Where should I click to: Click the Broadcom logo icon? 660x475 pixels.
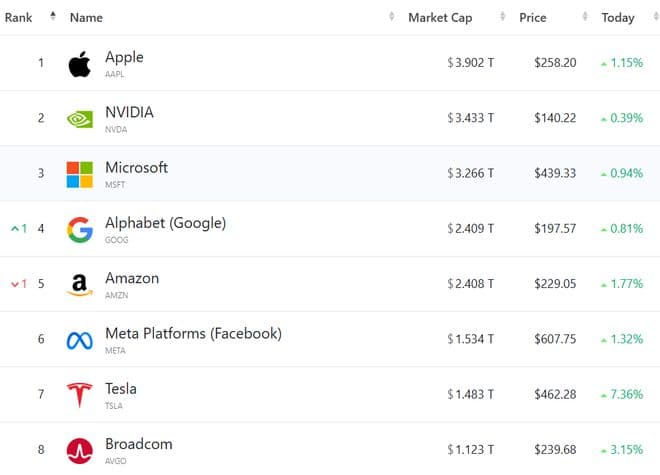pos(79,450)
